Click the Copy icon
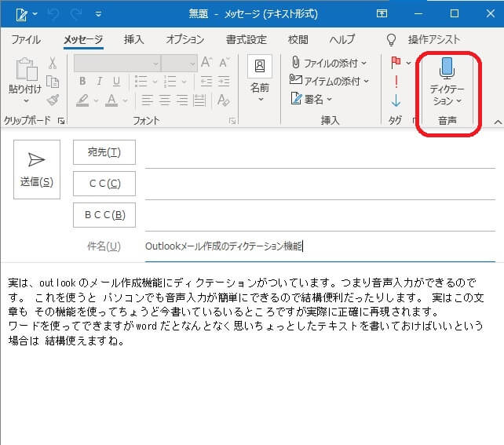This screenshot has width=504, height=445. click(x=53, y=82)
